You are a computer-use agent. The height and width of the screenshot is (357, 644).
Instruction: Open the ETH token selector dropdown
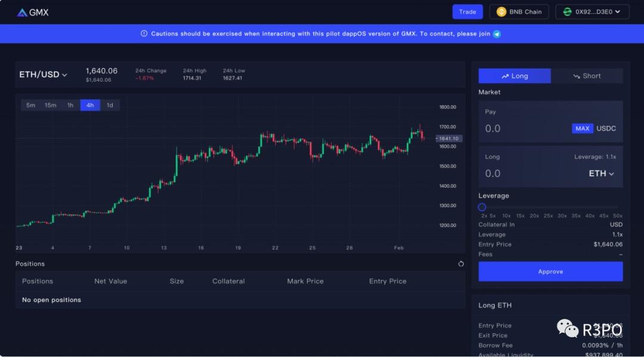click(601, 173)
